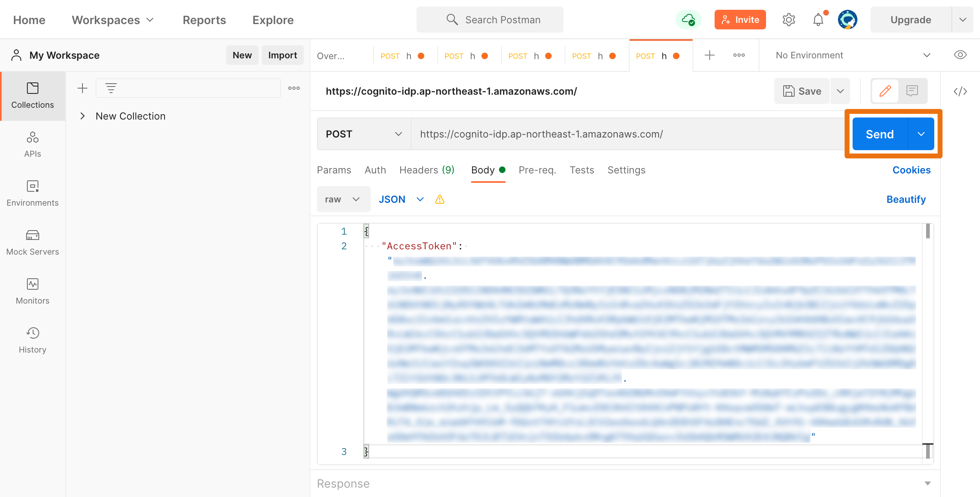Open the raw body type dropdown

click(344, 199)
